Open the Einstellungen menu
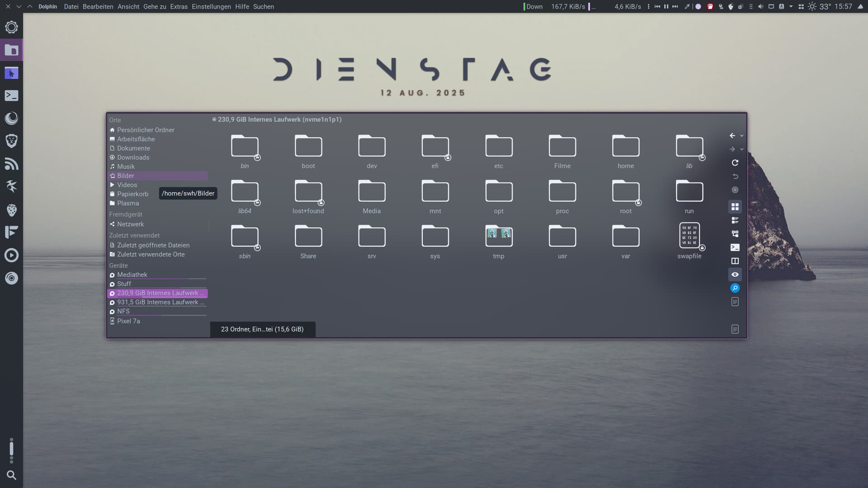Viewport: 868px width, 488px height. [x=211, y=7]
